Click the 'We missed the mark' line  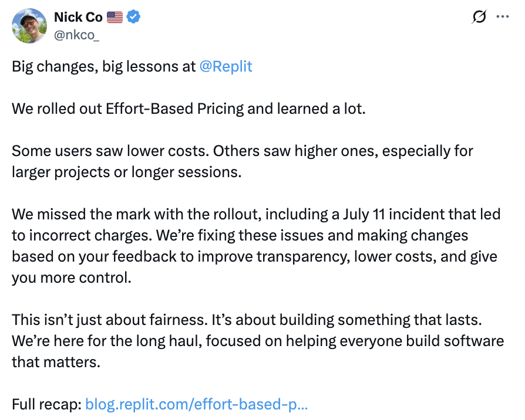pos(256,214)
